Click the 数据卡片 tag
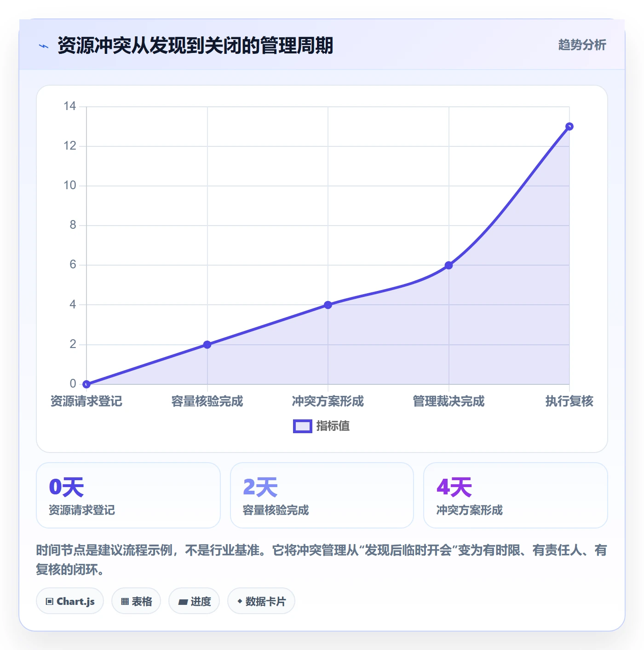644x650 pixels. coord(261,601)
